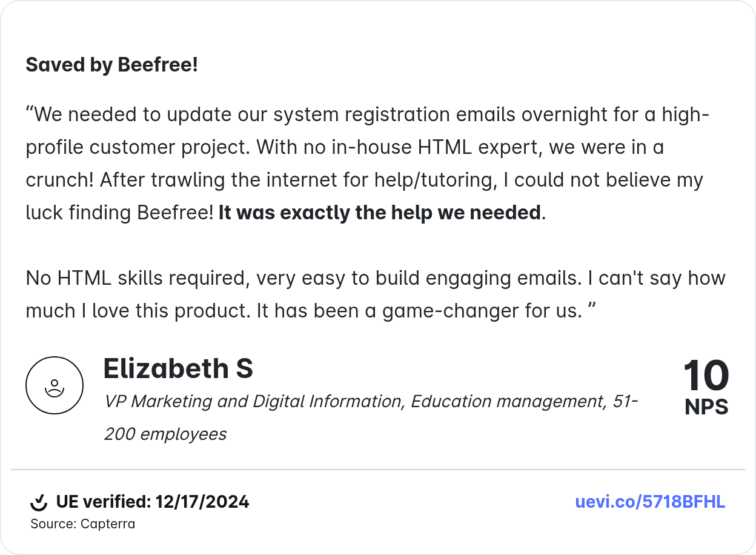Screen dimensions: 756x555
Task: Click the bold "It was exactly the help we needed"
Action: 380,213
